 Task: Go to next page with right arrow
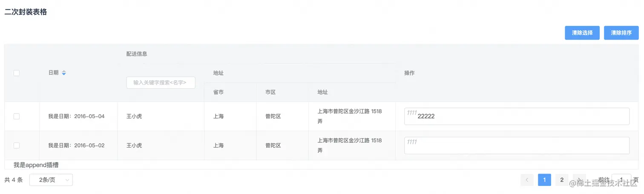(x=579, y=180)
